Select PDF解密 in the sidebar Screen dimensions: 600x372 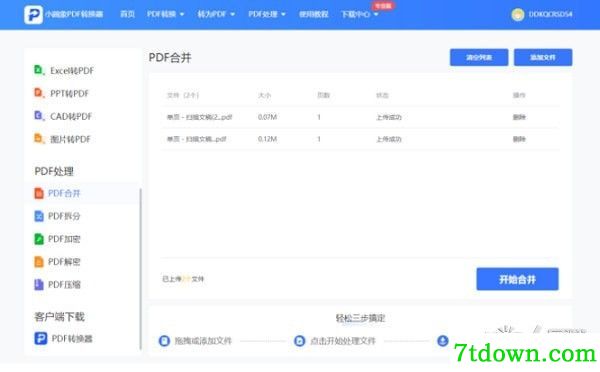click(57, 262)
